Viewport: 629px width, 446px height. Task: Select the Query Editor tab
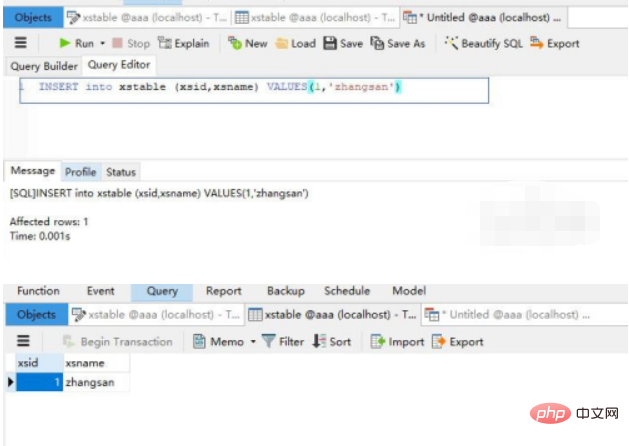(119, 65)
